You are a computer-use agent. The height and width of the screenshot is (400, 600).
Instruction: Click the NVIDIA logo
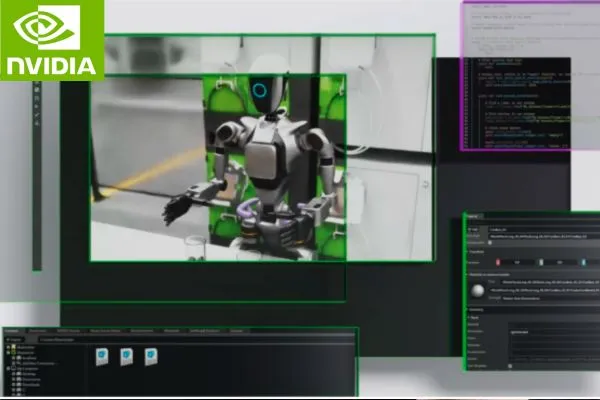[52, 40]
